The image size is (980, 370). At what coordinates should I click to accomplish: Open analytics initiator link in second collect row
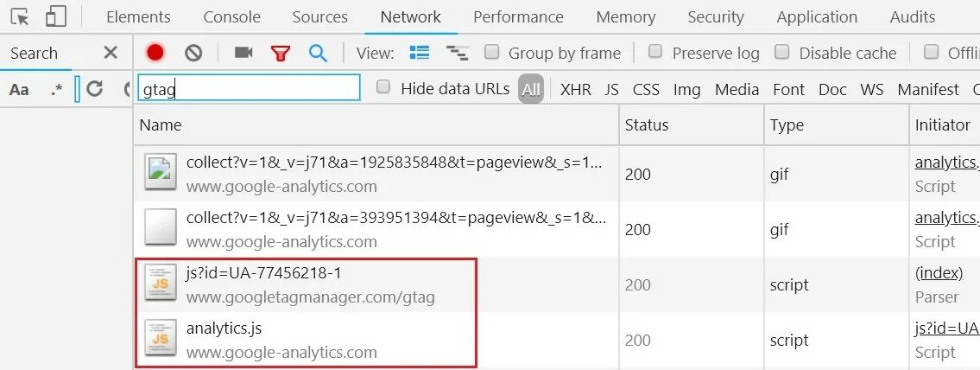(947, 218)
